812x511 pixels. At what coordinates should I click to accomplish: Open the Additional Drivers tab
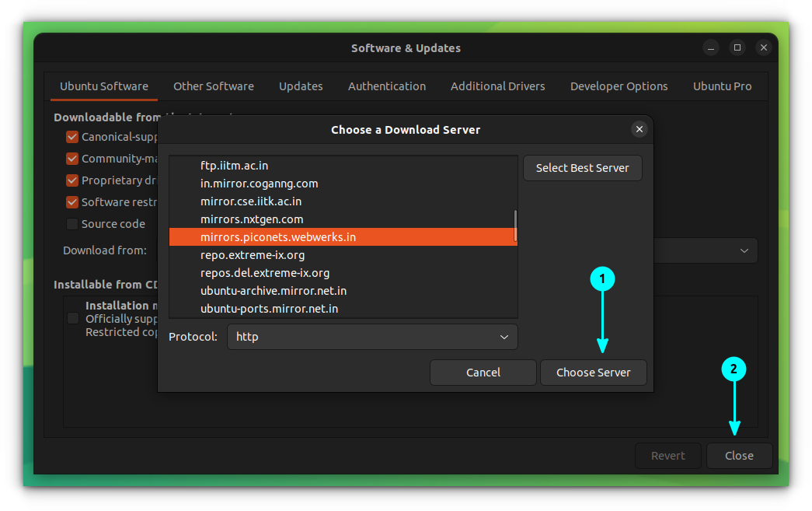(x=497, y=86)
